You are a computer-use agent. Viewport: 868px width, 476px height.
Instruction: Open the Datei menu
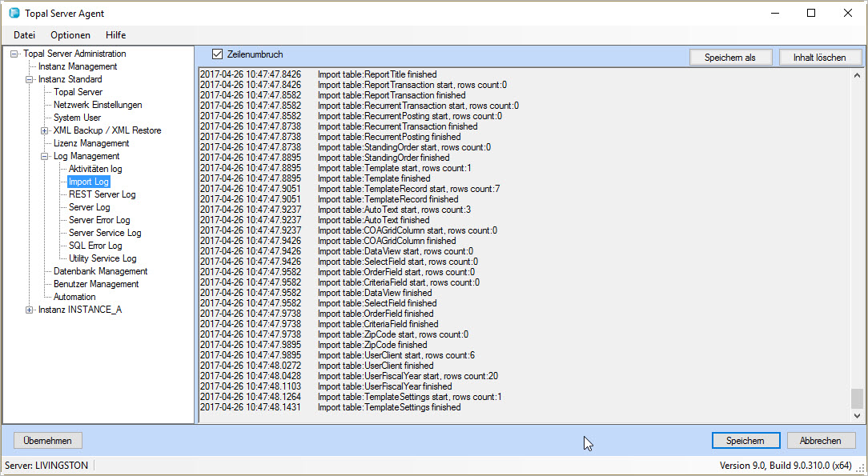(x=24, y=35)
